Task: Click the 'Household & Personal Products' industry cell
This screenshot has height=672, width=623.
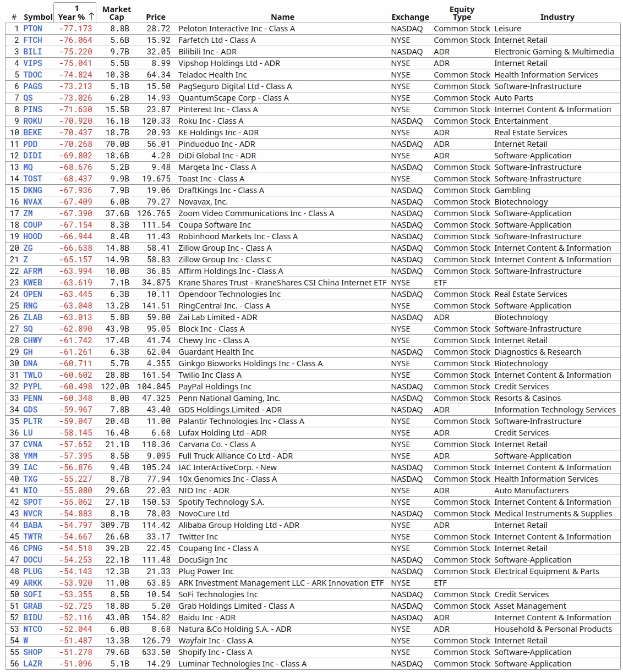Action: [553, 629]
